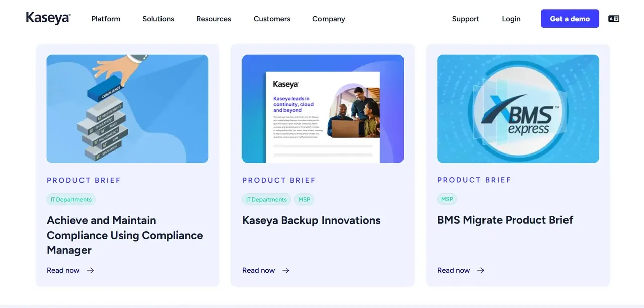Click the Login link

pyautogui.click(x=511, y=19)
